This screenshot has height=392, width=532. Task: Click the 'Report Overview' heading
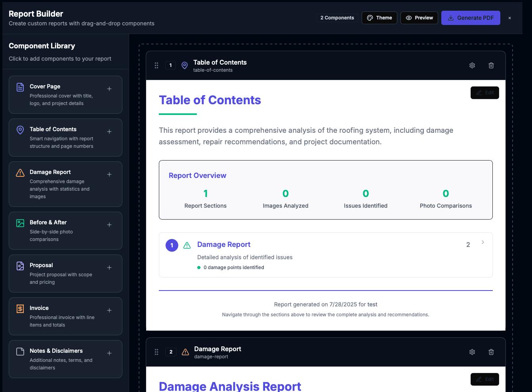(x=197, y=176)
